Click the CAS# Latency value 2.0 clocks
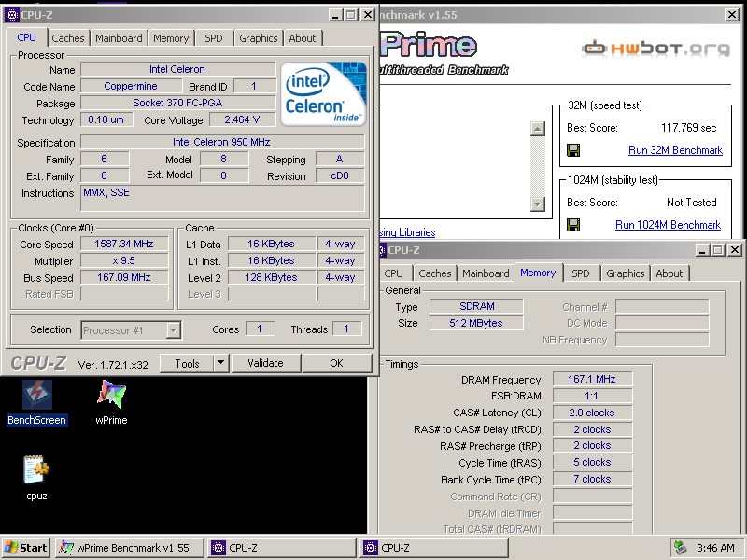This screenshot has height=560, width=747. click(592, 413)
